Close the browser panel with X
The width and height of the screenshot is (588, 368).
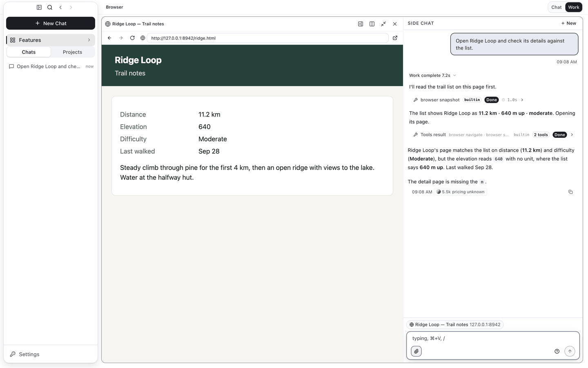[x=395, y=24]
